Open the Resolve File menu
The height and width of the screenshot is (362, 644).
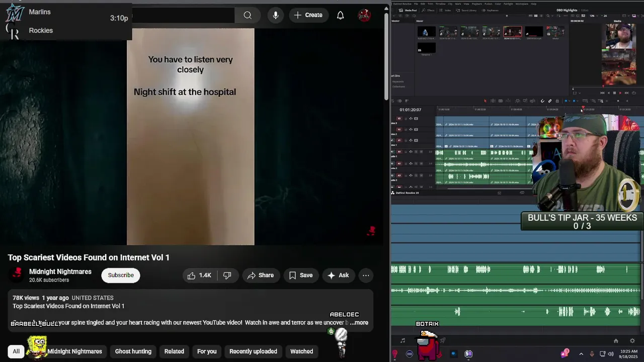click(416, 4)
